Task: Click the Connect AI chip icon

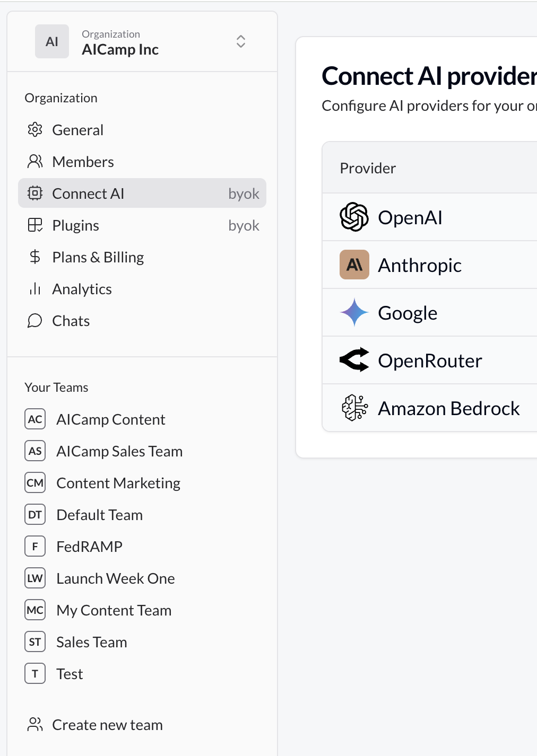Action: pos(35,193)
